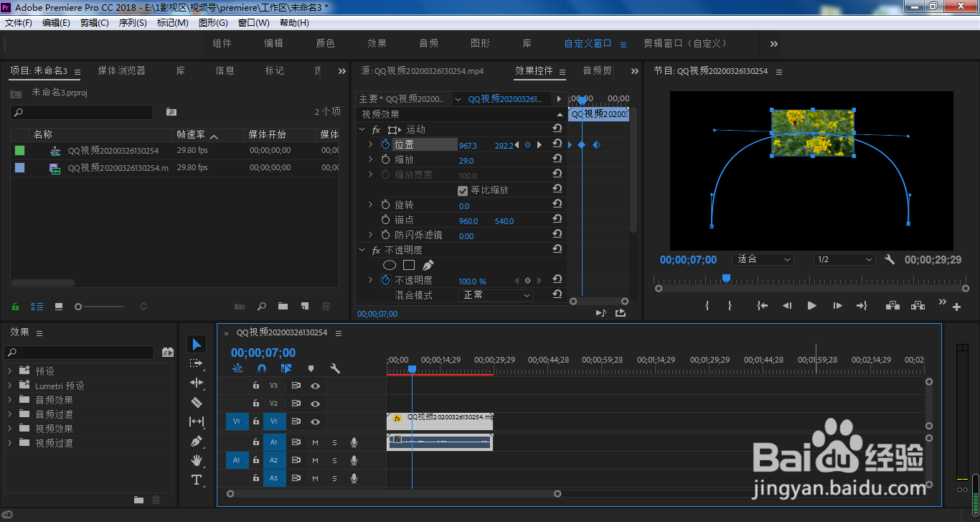Play program monitor video

pos(812,305)
